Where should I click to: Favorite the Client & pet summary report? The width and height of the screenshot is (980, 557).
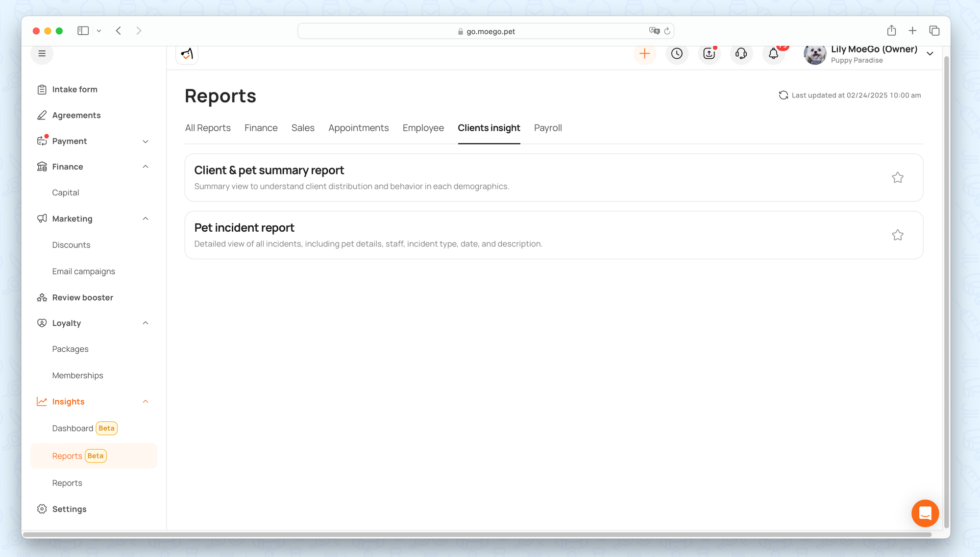coord(897,178)
